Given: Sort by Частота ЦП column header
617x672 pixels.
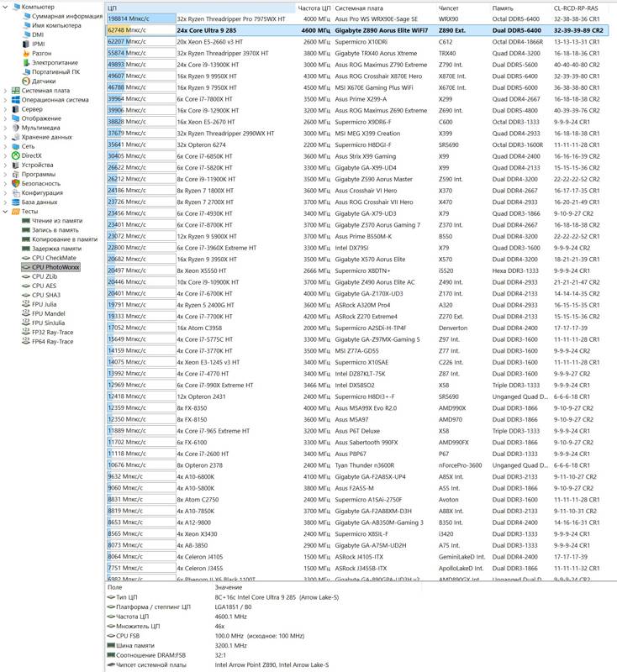Looking at the screenshot, I should [314, 7].
